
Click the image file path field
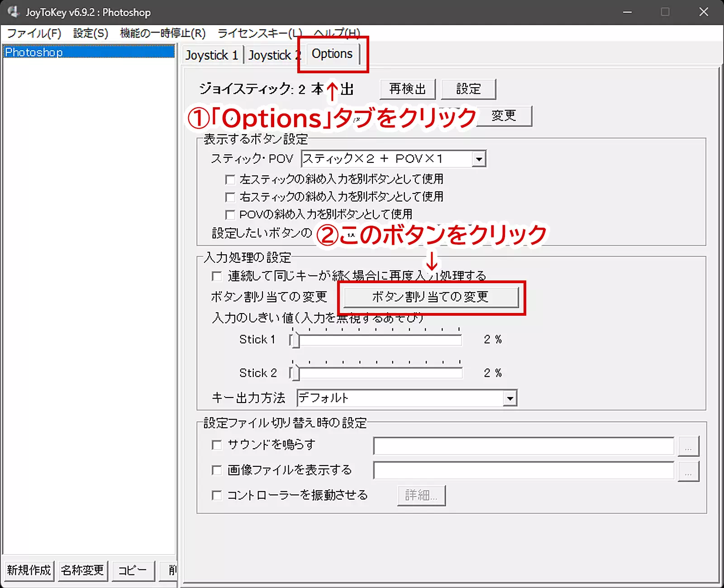[524, 470]
